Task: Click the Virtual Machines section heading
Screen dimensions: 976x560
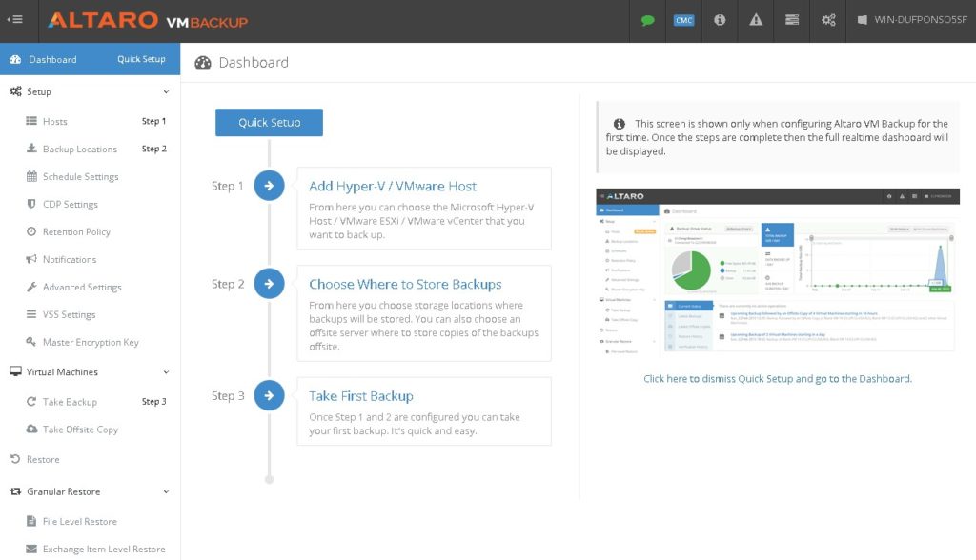Action: 62,372
